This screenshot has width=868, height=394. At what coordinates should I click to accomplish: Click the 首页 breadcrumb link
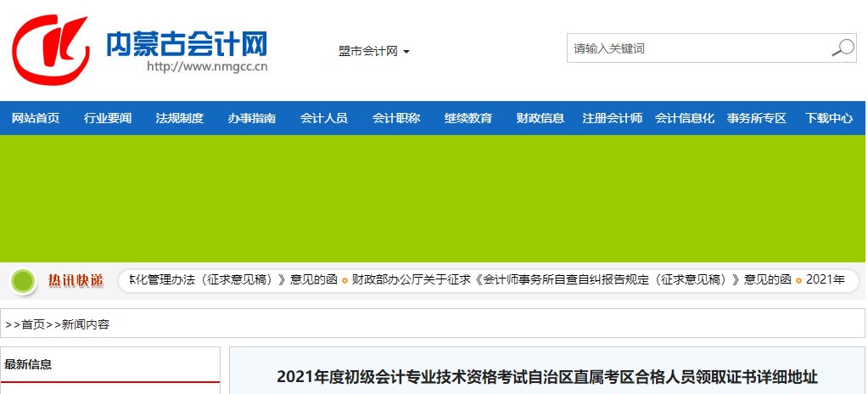tap(33, 324)
